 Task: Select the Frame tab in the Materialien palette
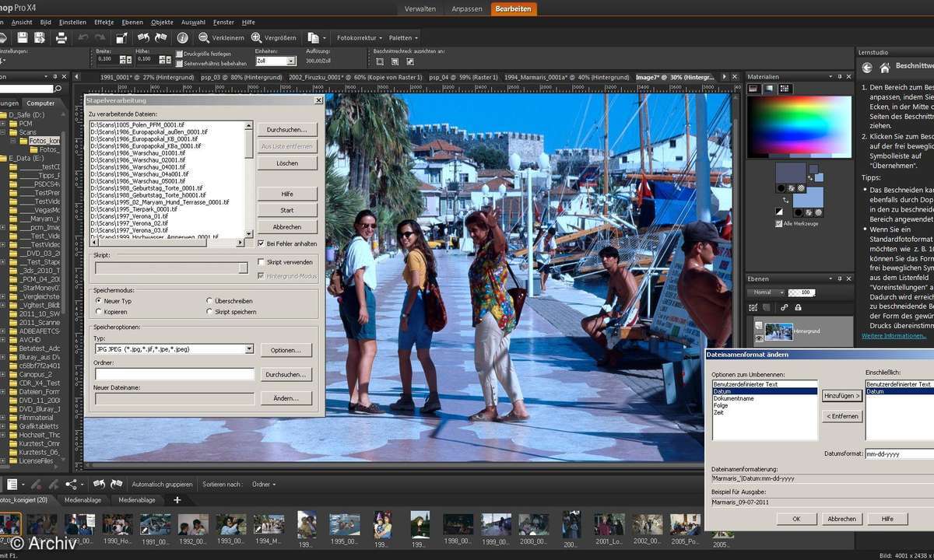(753, 89)
